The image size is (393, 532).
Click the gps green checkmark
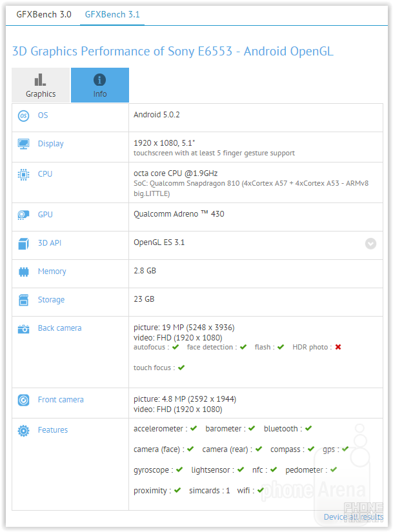click(x=345, y=449)
